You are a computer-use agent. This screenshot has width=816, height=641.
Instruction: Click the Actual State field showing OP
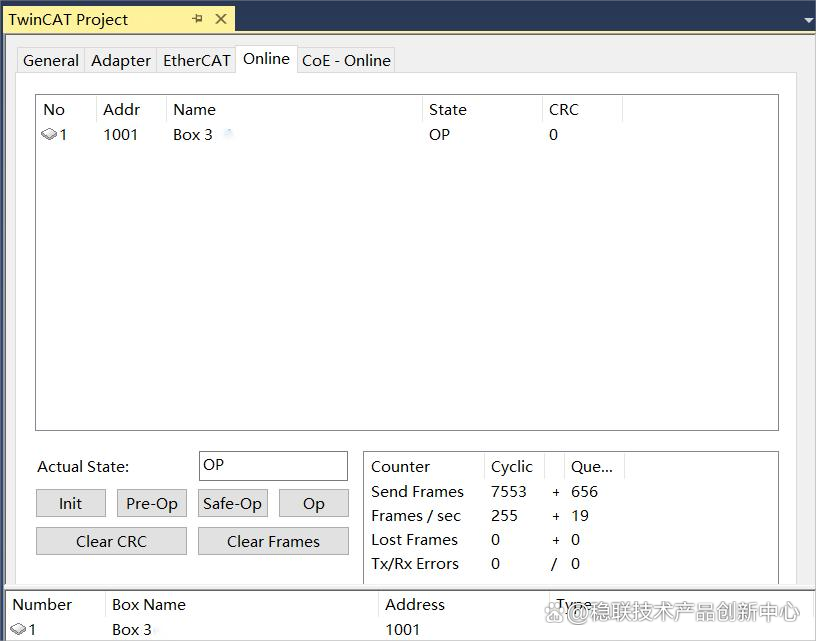pos(273,466)
